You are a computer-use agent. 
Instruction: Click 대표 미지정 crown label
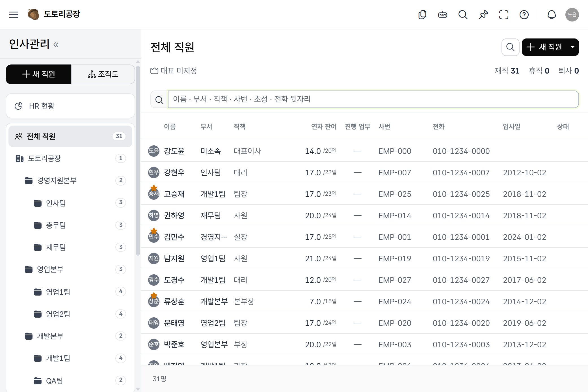click(174, 71)
